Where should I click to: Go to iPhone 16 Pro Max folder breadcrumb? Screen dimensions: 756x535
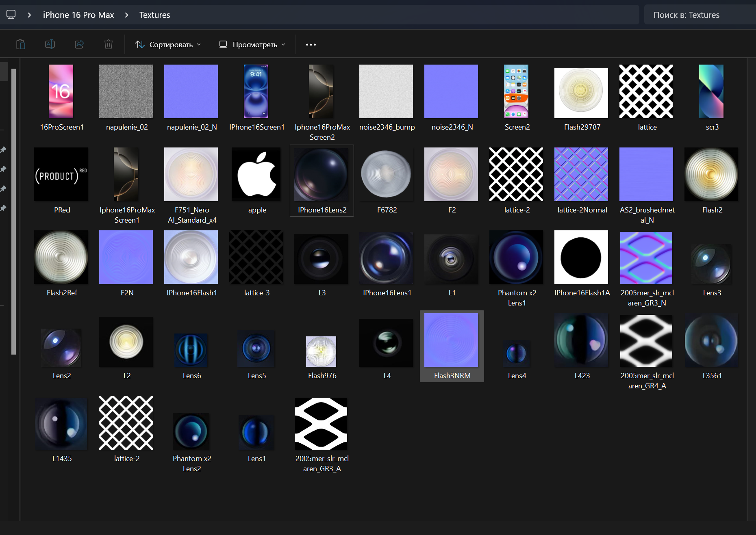click(78, 15)
